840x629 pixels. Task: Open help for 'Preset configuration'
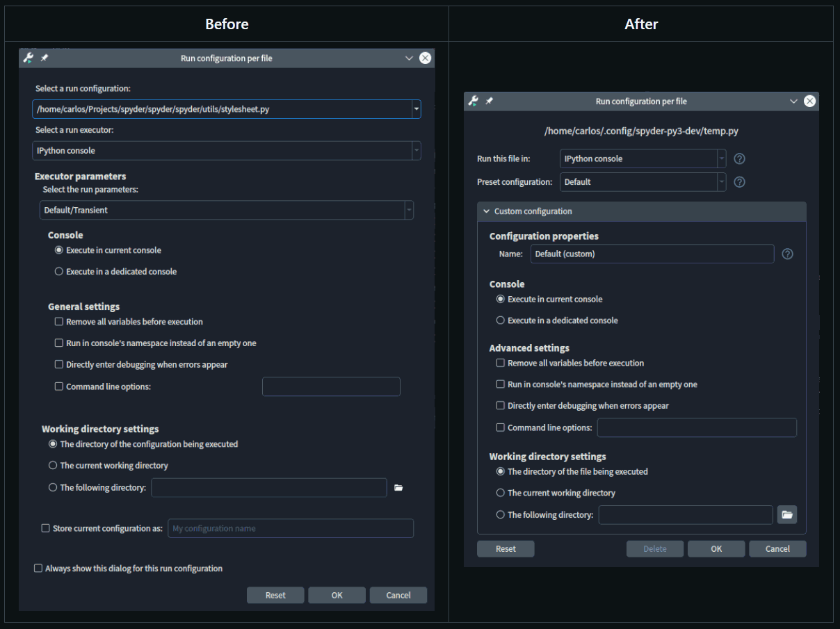739,182
